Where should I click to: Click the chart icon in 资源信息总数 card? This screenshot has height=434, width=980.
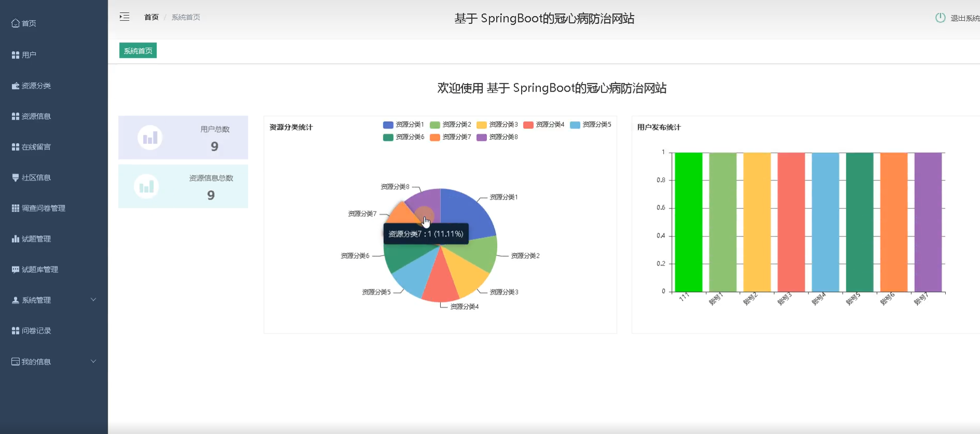(146, 186)
